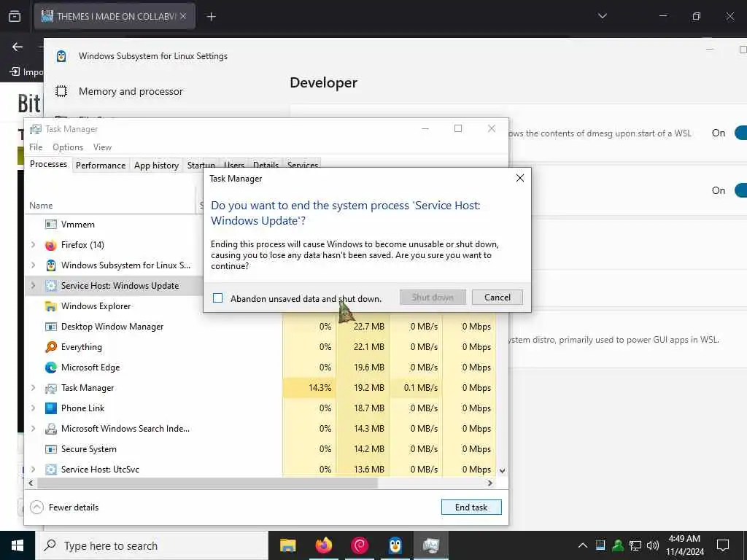Click the horizontal scrollbar left arrow
This screenshot has width=747, height=560.
(31, 483)
